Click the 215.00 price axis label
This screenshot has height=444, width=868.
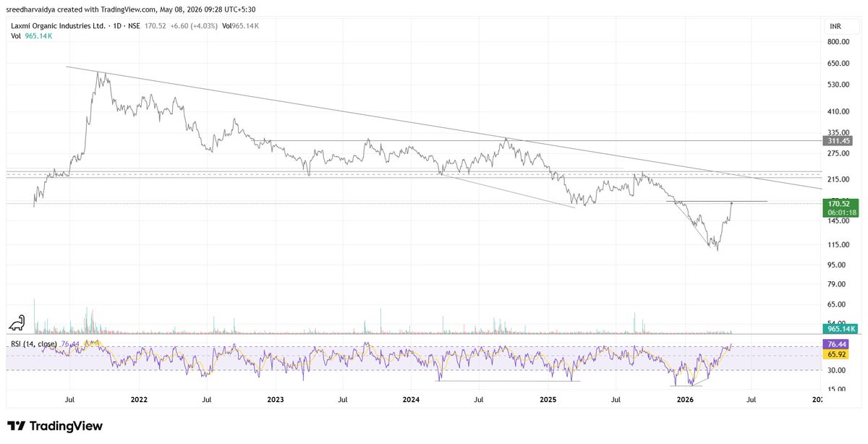[839, 179]
